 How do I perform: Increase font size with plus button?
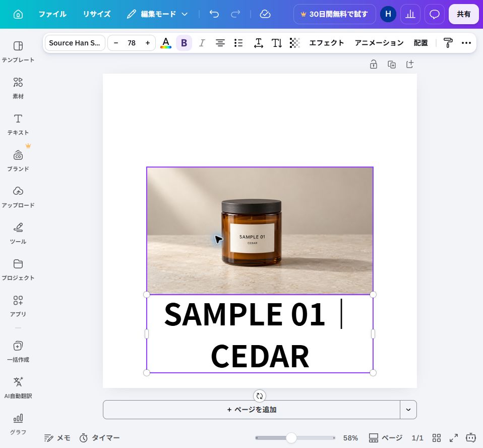click(x=148, y=43)
